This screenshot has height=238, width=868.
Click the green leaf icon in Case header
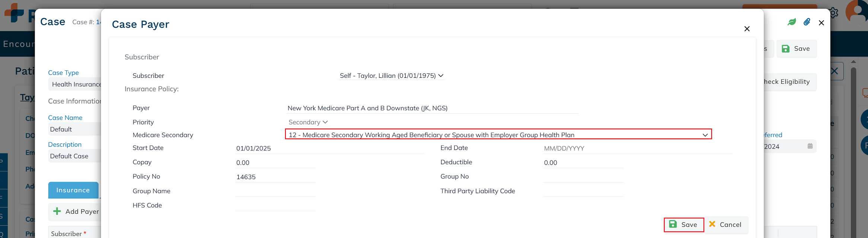792,22
